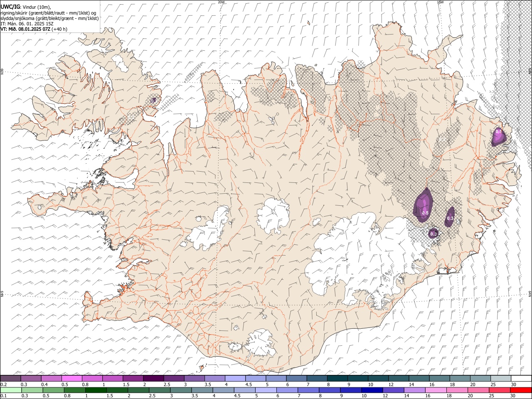Click the '0.2' legend value label
Screen dimensions: 532x399
(x=3, y=384)
